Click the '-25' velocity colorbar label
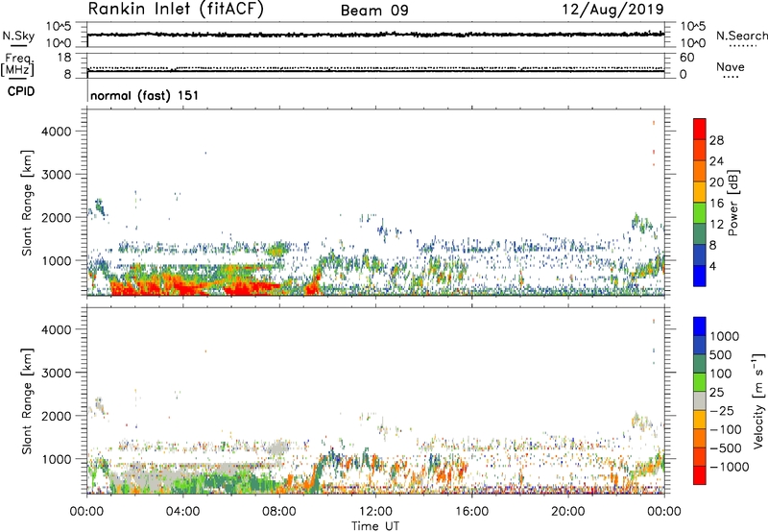Screen dimensions: 768x532 721,411
